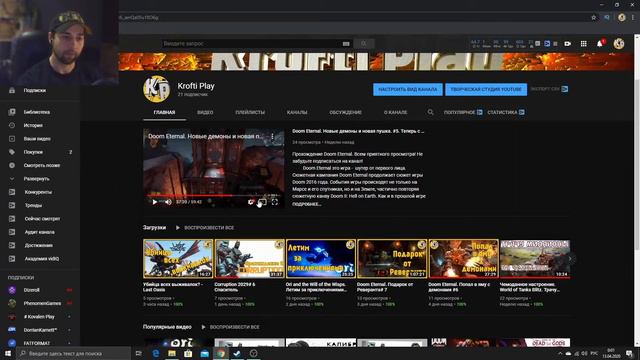Expand the Развернуть sidebar section
Image resolution: width=640 pixels, height=360 pixels.
point(36,179)
